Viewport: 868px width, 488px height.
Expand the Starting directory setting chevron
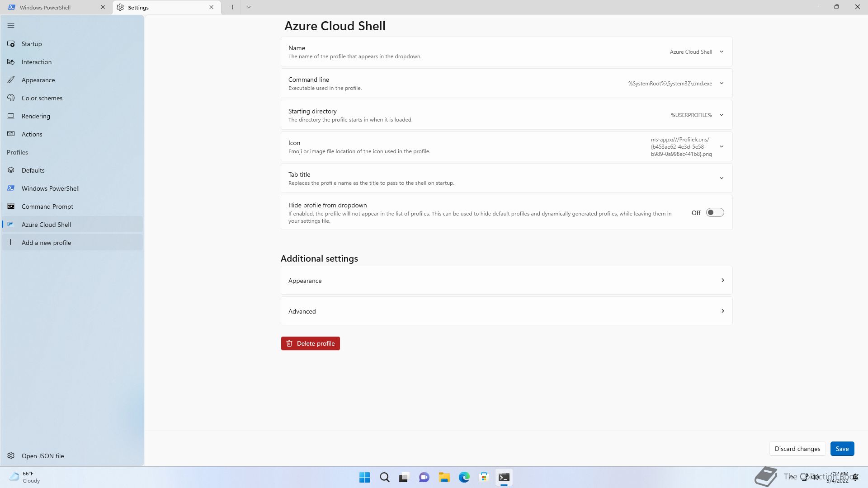(x=722, y=115)
